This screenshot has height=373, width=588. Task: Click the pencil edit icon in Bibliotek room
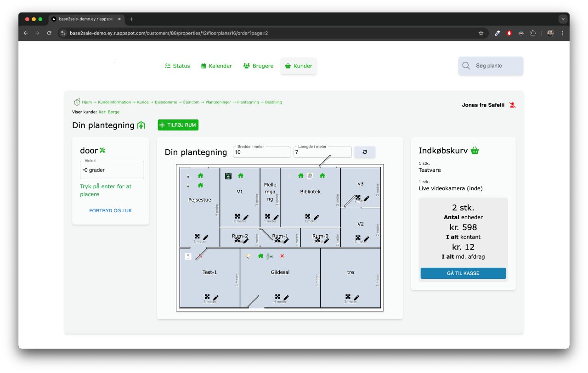pos(316,217)
